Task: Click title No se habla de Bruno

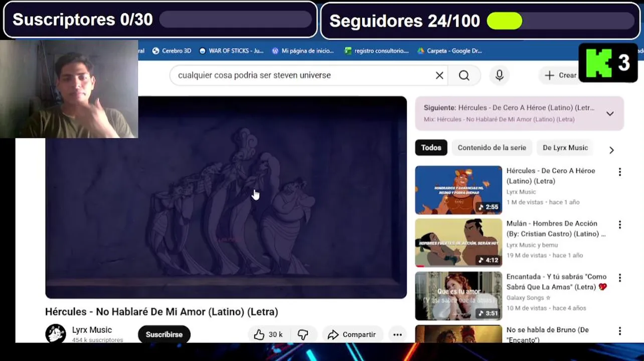Action: tap(548, 335)
